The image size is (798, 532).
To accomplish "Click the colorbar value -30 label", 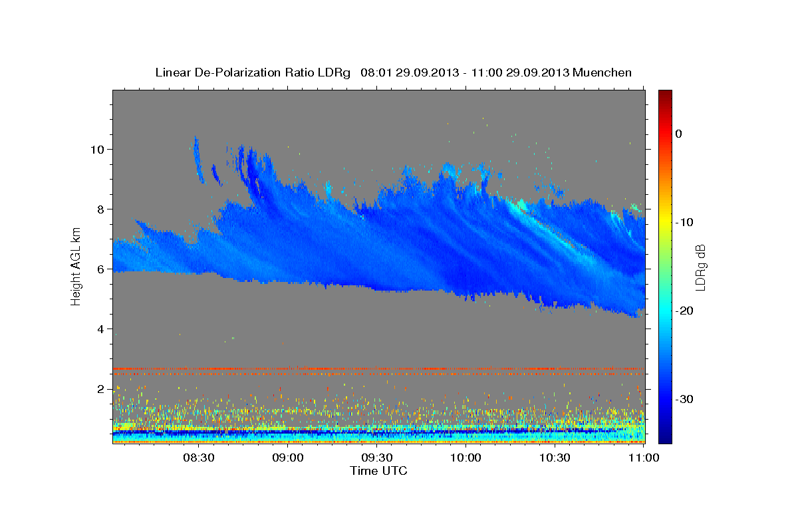I will click(x=686, y=399).
